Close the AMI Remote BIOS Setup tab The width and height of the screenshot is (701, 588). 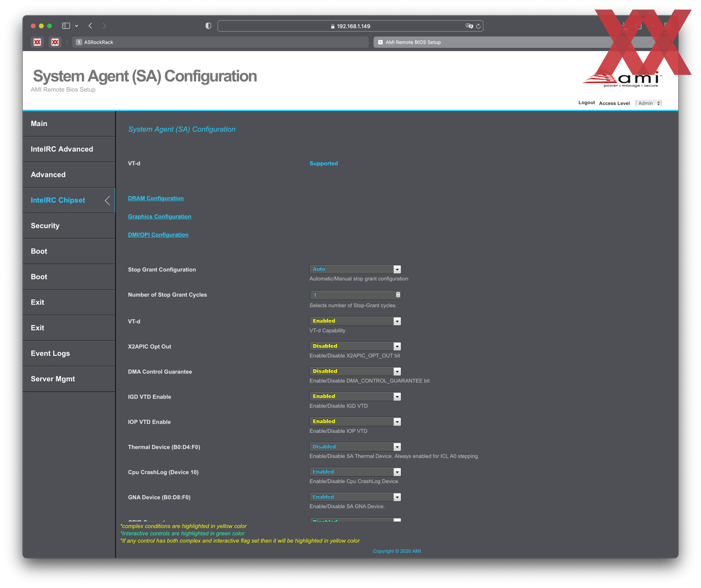click(380, 42)
